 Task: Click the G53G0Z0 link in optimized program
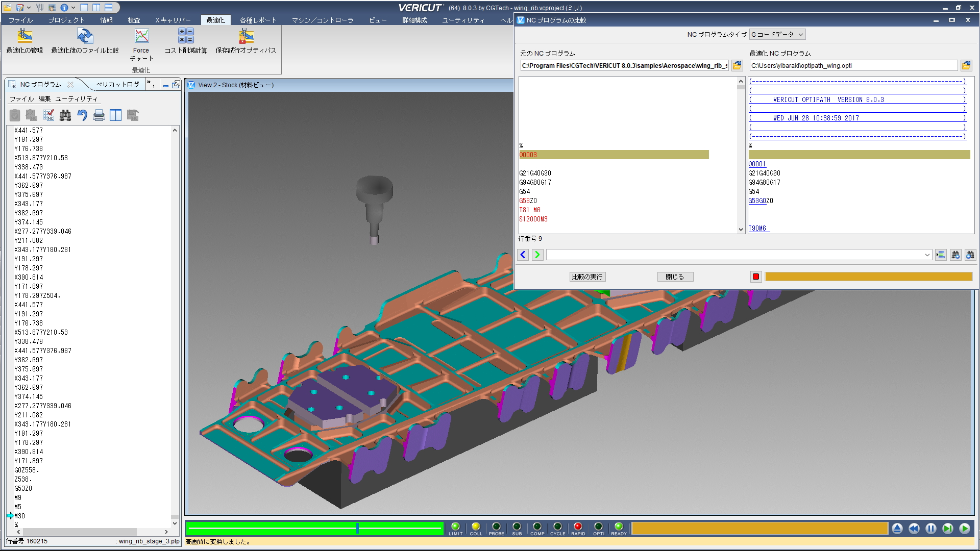pyautogui.click(x=761, y=201)
